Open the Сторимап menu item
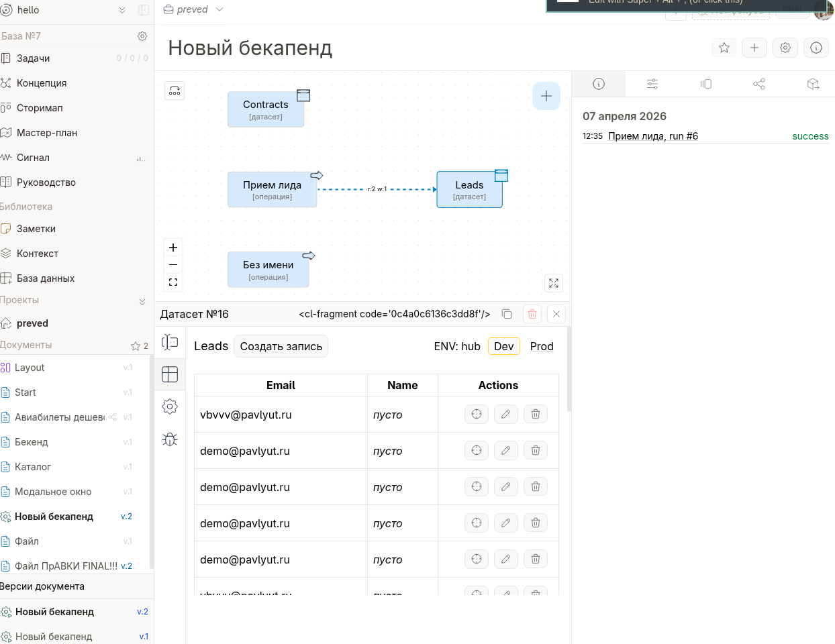The width and height of the screenshot is (835, 644). (x=40, y=108)
